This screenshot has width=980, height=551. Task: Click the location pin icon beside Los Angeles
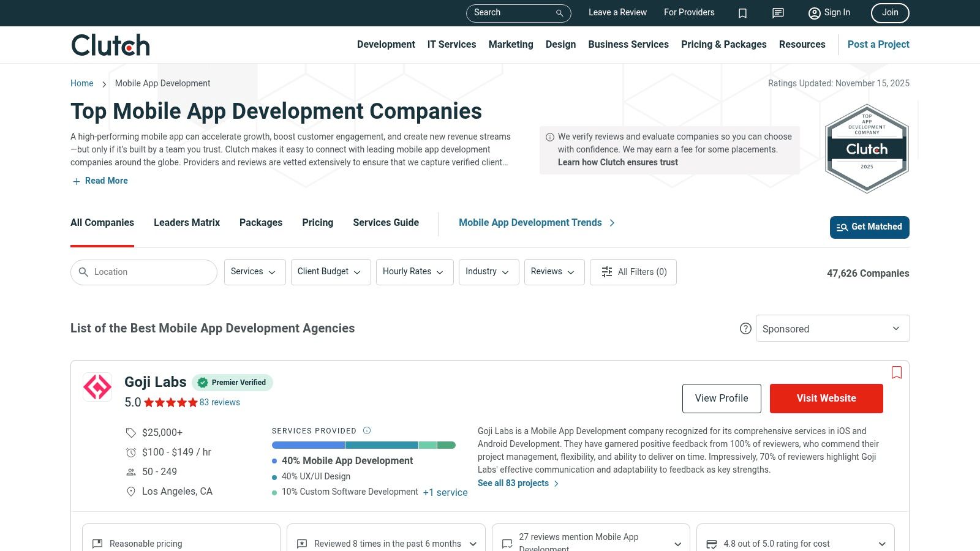click(x=130, y=491)
